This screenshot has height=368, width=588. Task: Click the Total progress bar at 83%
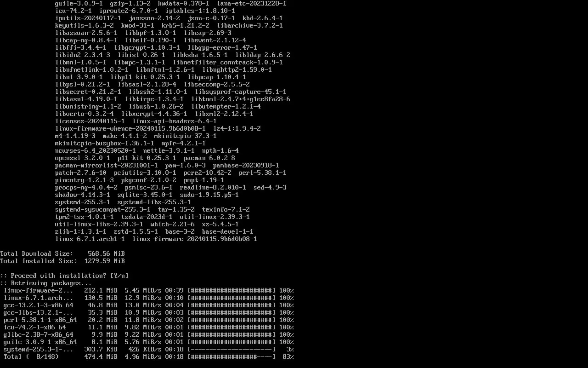(232, 357)
